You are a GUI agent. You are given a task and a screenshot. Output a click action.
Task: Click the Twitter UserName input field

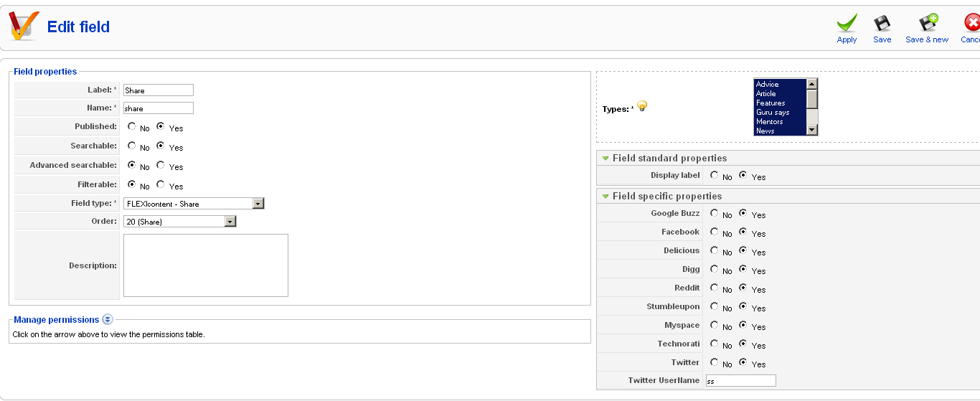[x=740, y=381]
